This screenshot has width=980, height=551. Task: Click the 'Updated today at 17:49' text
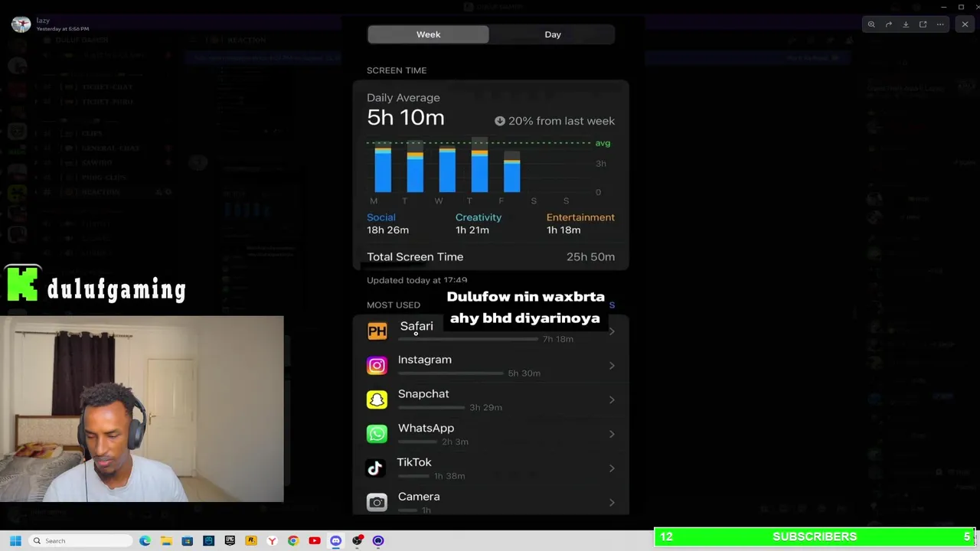coord(416,280)
